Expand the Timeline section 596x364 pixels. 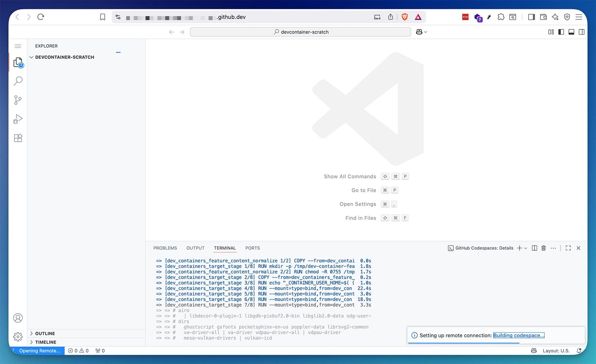[45, 342]
